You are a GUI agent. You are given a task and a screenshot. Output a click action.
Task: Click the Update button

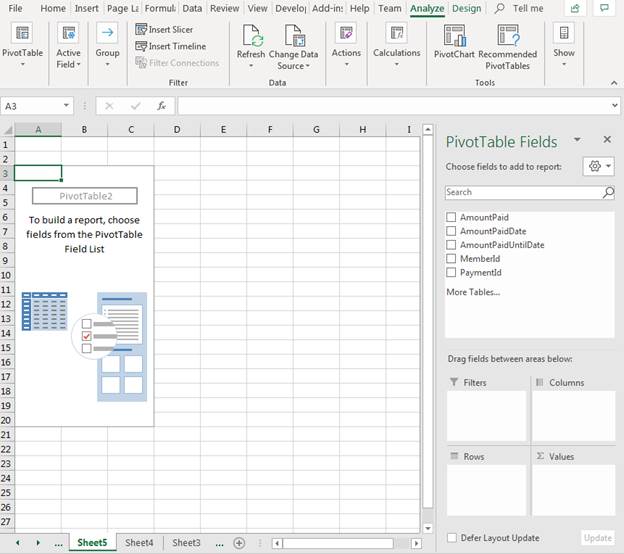point(597,538)
